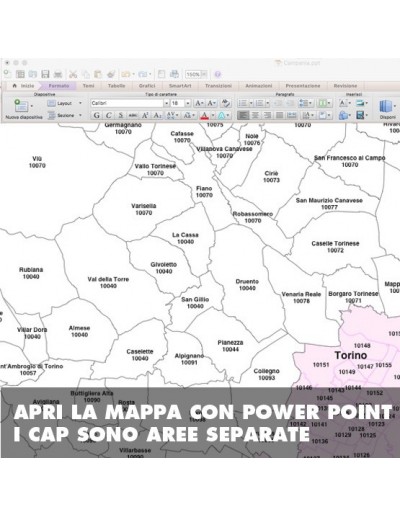Open the SmartArt ribbon tab
Screen dimensions: 400x517
(x=180, y=86)
